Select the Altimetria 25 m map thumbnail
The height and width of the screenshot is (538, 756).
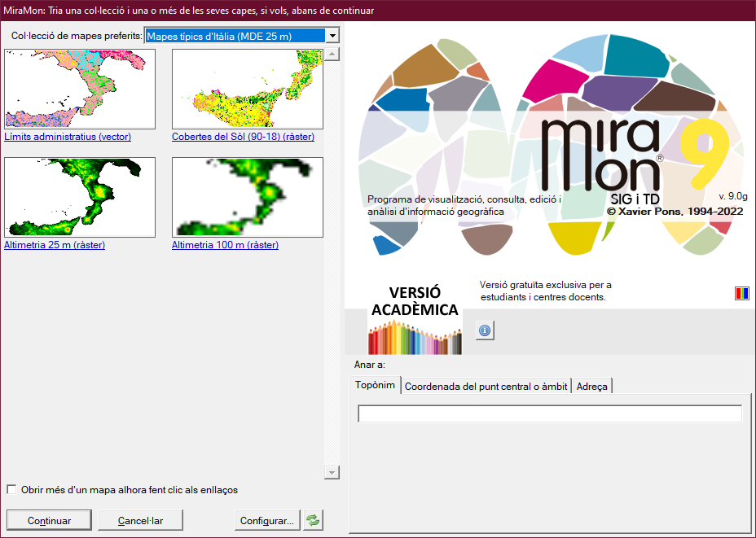click(80, 198)
